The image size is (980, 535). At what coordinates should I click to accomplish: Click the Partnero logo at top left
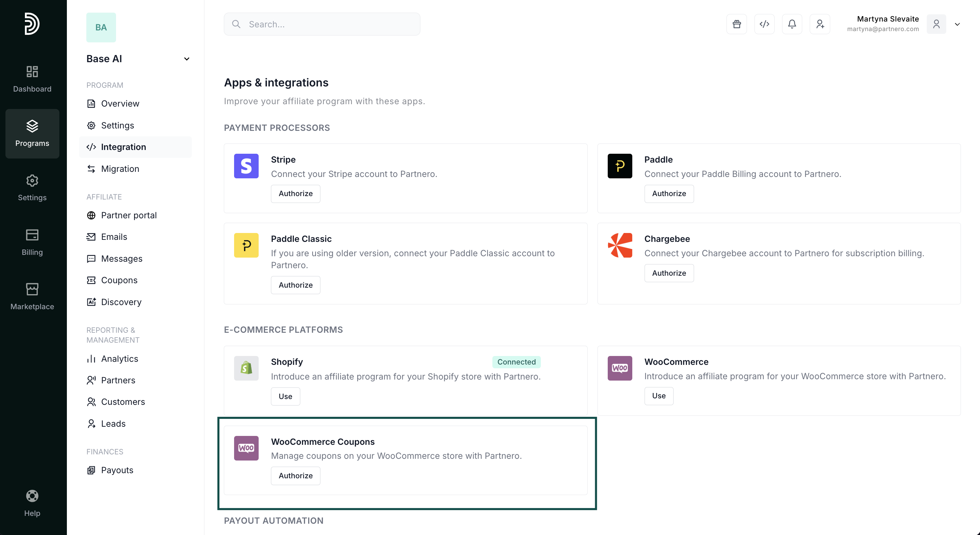32,24
